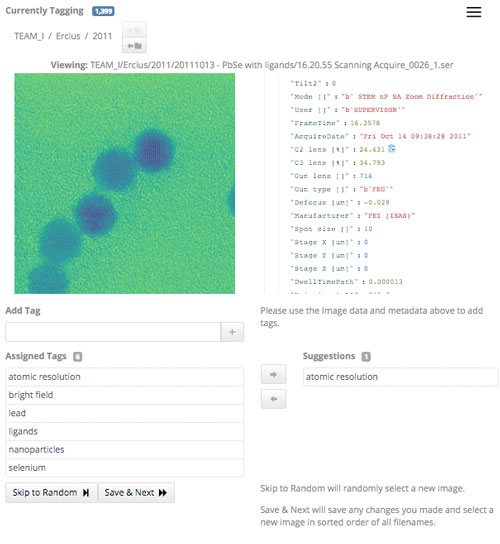Click the TEAM_I breadcrumb

(x=29, y=36)
